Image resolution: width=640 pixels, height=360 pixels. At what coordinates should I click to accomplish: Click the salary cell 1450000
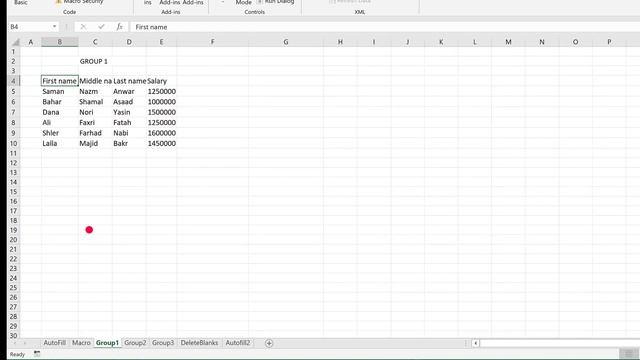point(161,143)
